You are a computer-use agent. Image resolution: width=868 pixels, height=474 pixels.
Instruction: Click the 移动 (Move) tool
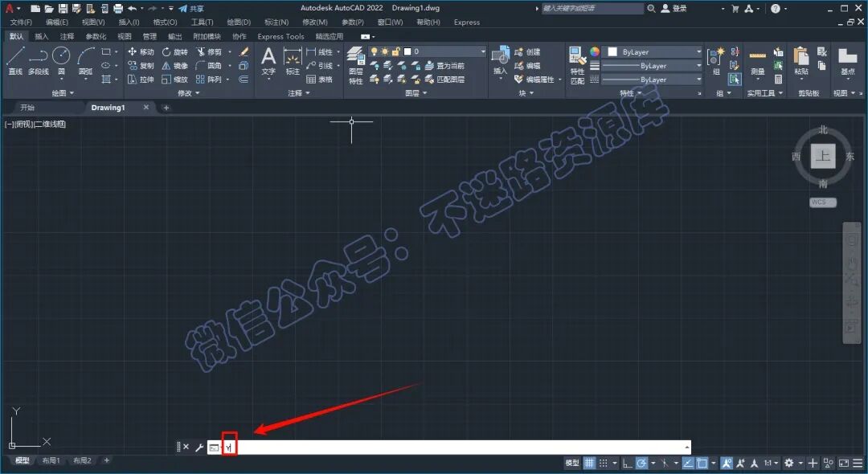coord(141,51)
